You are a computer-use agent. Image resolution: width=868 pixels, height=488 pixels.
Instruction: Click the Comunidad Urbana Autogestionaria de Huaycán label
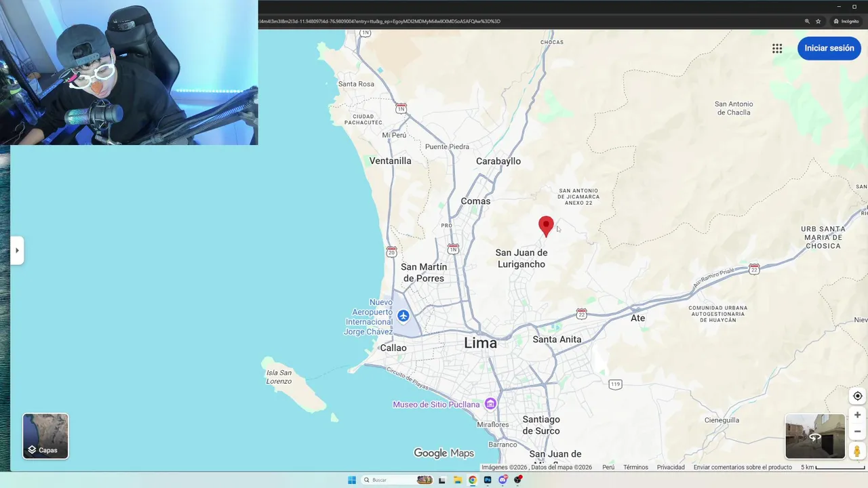(718, 314)
